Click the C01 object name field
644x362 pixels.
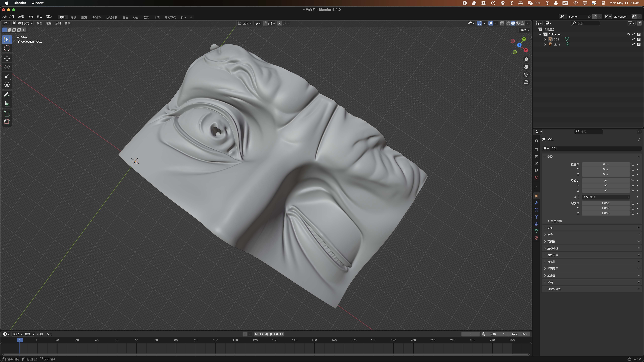coord(596,148)
